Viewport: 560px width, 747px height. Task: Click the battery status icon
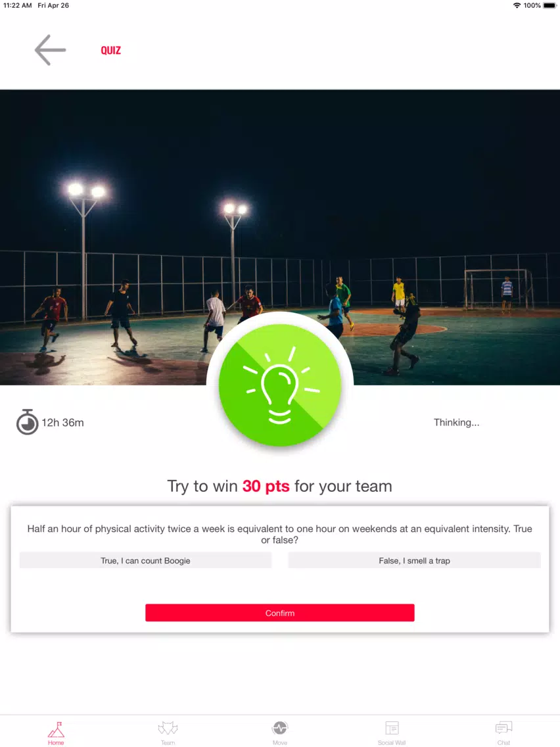coord(549,6)
